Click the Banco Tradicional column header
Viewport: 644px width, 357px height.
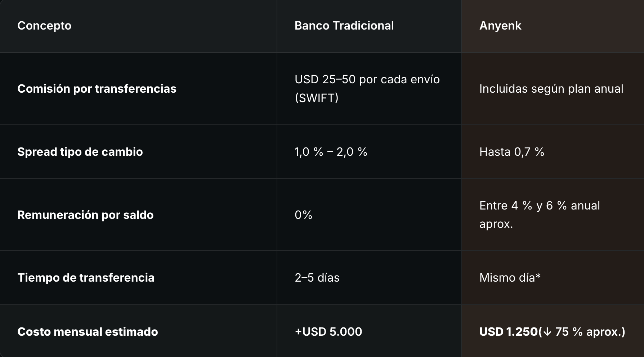pos(344,26)
